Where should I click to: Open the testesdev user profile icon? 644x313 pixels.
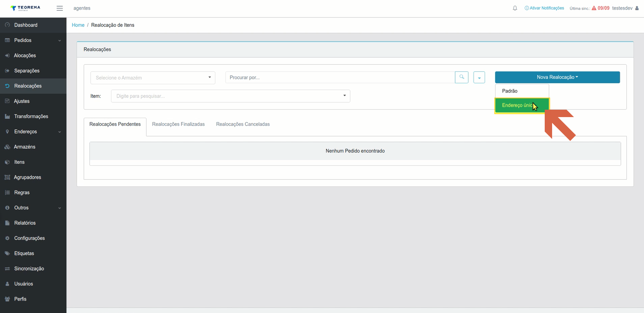pyautogui.click(x=637, y=8)
